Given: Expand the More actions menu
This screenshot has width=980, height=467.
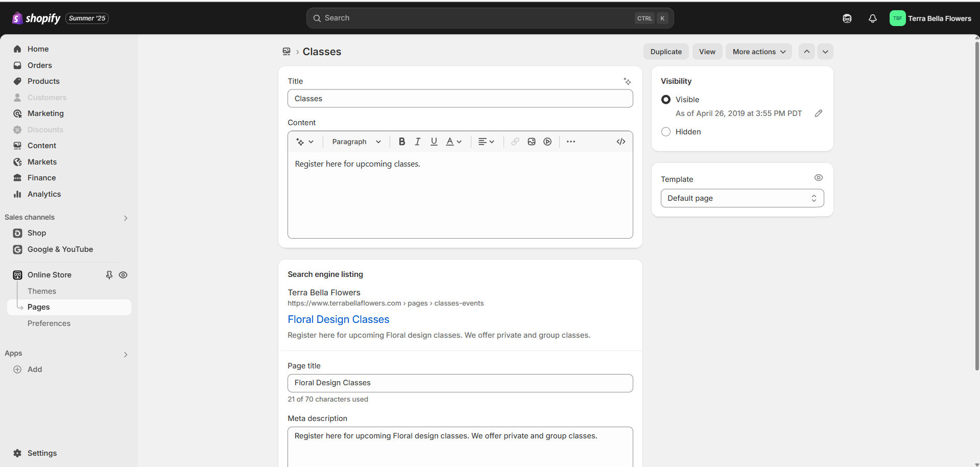Looking at the screenshot, I should (758, 52).
